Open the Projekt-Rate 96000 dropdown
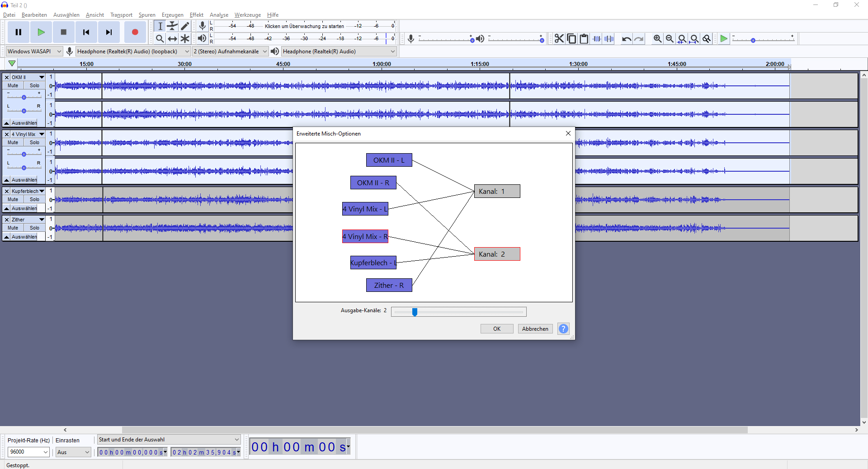 tap(28, 452)
